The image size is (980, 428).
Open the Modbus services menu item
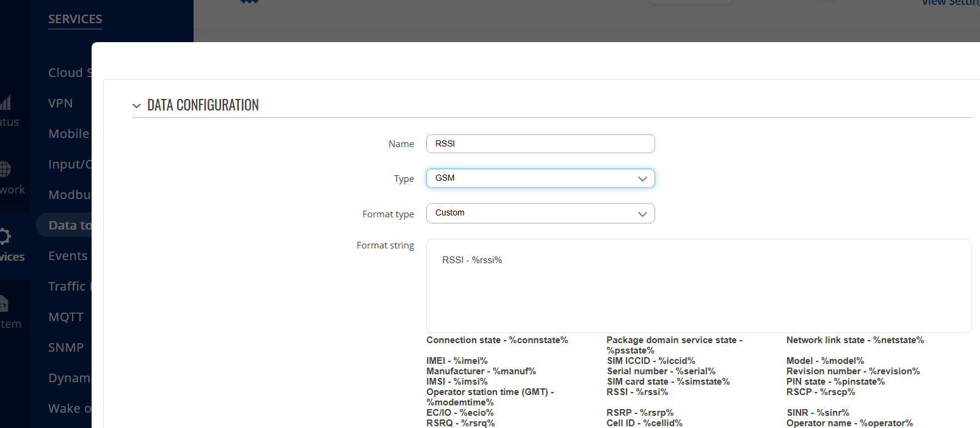click(x=70, y=195)
